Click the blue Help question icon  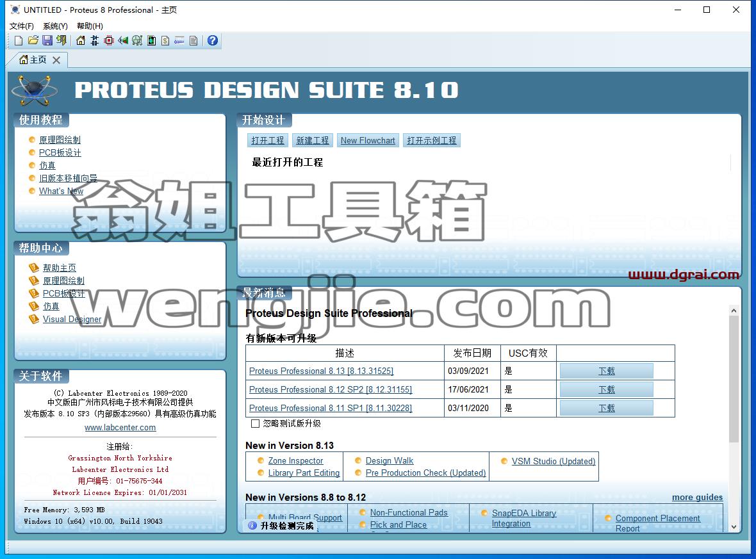click(x=213, y=40)
